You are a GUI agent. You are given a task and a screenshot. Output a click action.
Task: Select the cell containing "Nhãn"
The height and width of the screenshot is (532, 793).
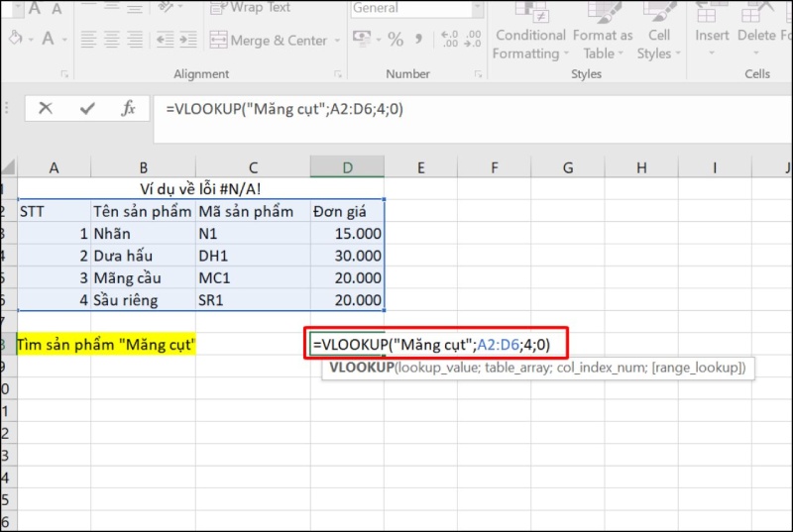click(143, 234)
